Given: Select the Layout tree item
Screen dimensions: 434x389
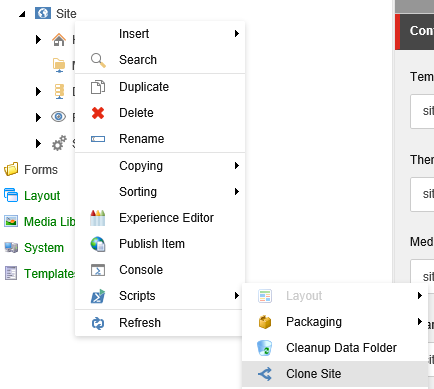Looking at the screenshot, I should click(x=42, y=196).
